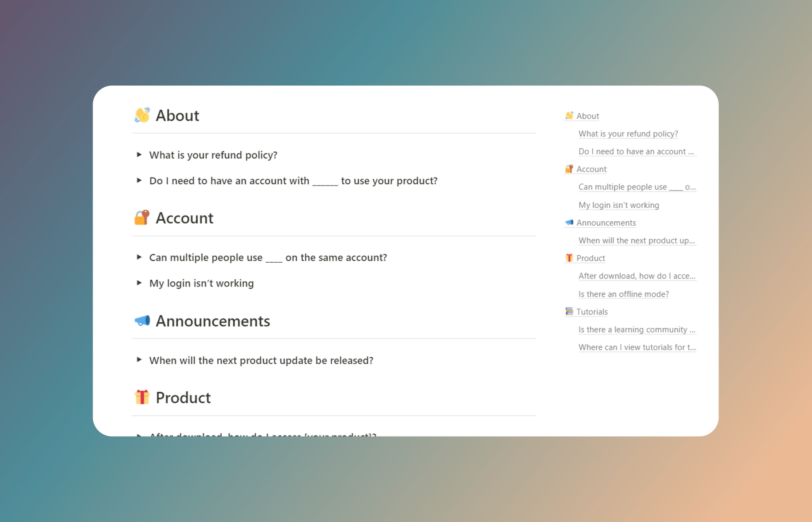The width and height of the screenshot is (812, 522).
Task: Click the Announcements icon in the sidebar
Action: pyautogui.click(x=568, y=222)
